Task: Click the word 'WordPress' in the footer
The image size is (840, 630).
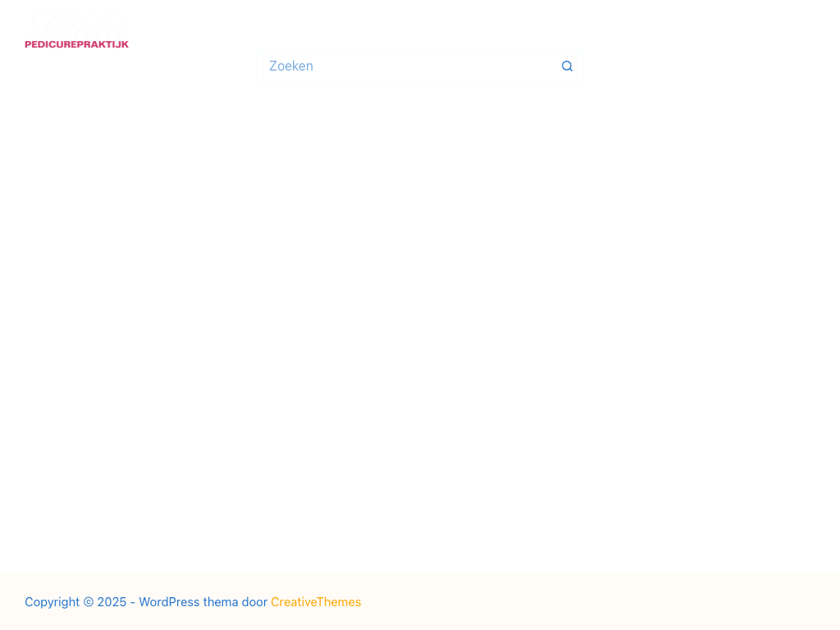Action: coord(169,602)
